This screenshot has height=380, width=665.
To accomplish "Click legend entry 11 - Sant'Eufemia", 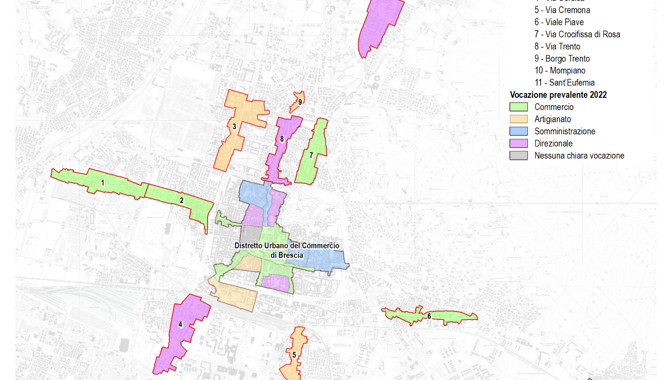I will click(564, 83).
